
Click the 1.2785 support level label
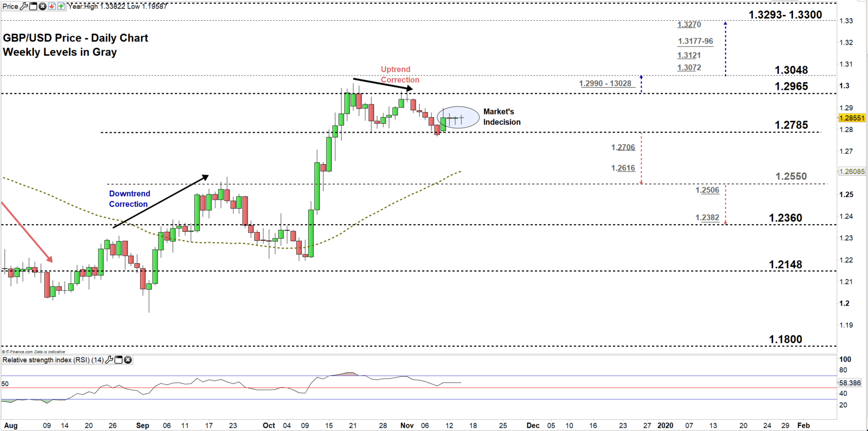click(x=791, y=125)
